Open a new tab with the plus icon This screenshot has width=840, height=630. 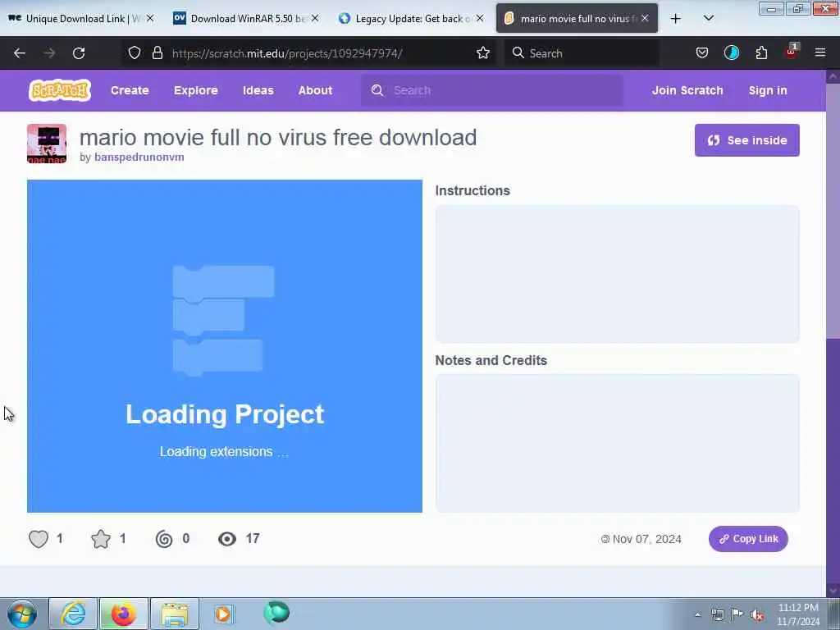tap(676, 19)
